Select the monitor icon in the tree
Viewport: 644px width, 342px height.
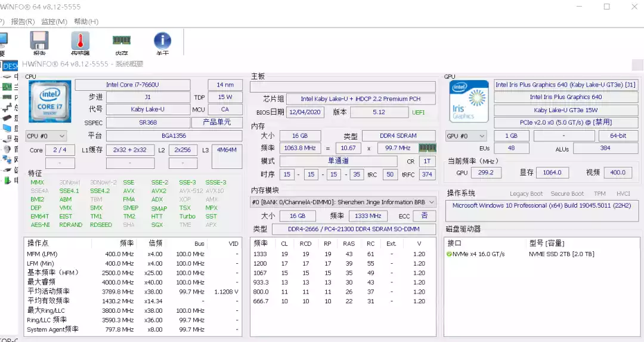[x=7, y=128]
